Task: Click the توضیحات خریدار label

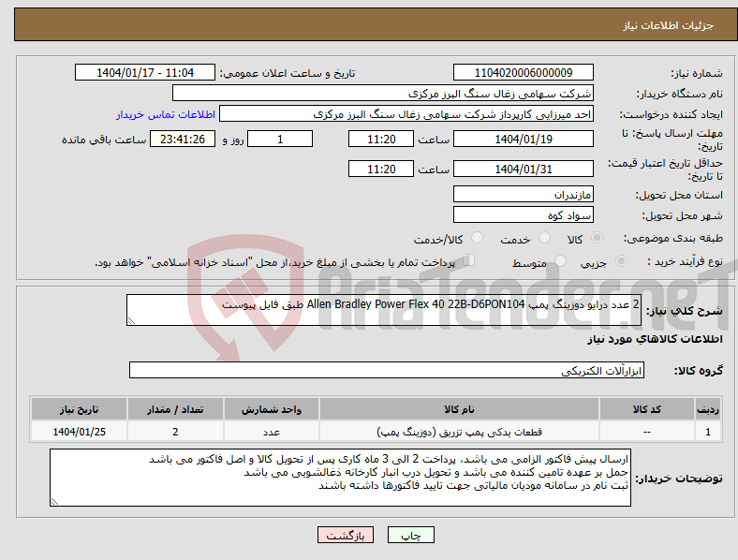Action: (679, 479)
